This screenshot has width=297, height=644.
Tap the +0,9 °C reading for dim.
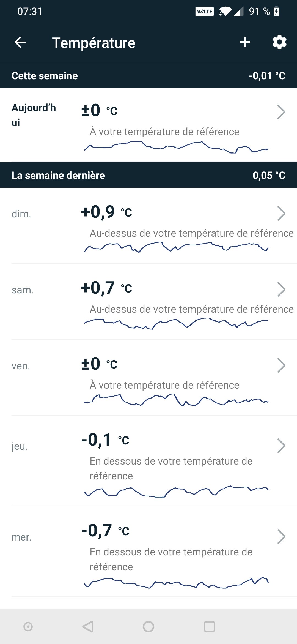[x=107, y=212]
